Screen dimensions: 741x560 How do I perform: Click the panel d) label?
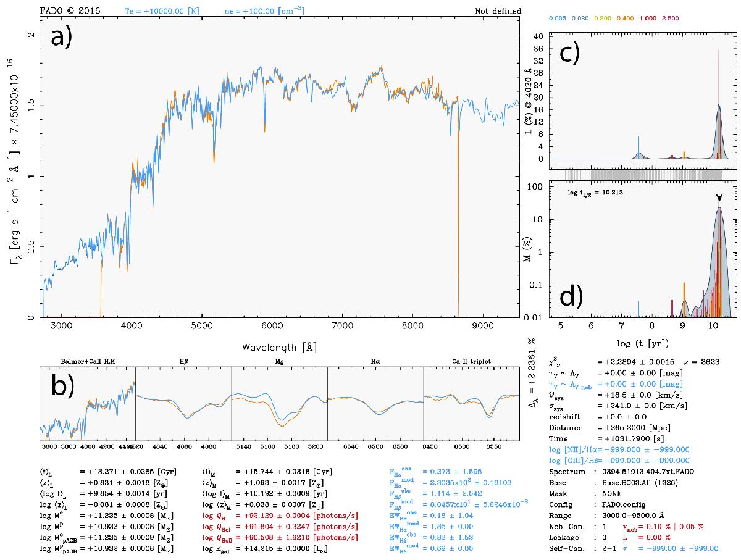coord(569,296)
